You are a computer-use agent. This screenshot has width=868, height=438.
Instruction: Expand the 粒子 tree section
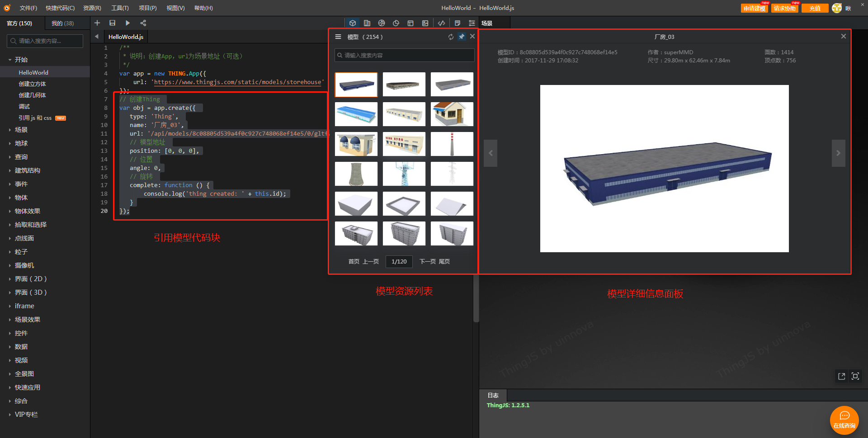21,252
